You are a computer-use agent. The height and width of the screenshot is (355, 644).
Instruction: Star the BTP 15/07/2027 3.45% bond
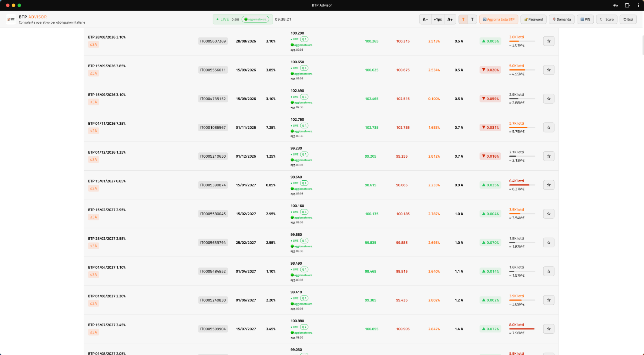pos(549,329)
